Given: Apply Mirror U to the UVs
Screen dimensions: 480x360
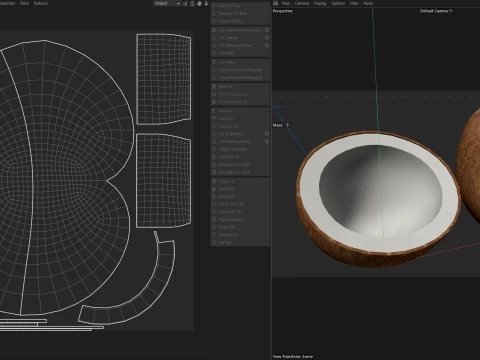Looking at the screenshot, I should (240, 111).
